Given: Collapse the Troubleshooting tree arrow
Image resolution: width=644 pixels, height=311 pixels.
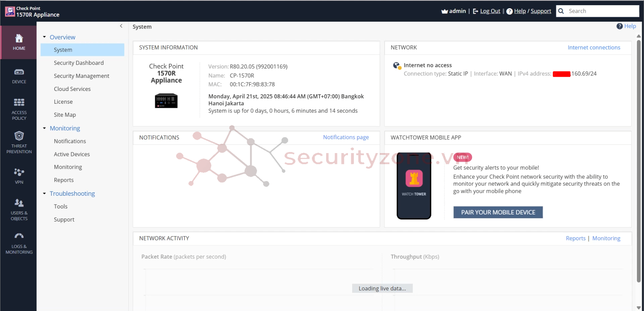Looking at the screenshot, I should click(x=44, y=193).
